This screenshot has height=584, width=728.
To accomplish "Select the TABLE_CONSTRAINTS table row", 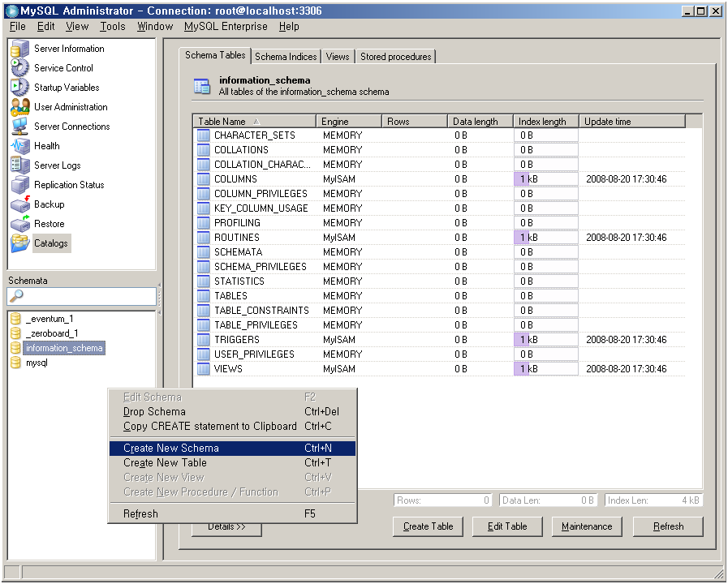I will click(x=439, y=311).
